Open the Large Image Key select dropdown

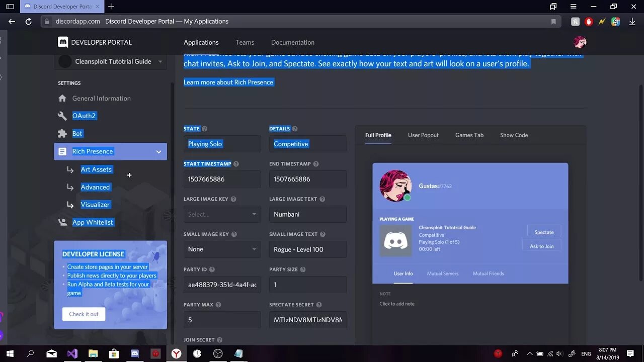(x=222, y=214)
